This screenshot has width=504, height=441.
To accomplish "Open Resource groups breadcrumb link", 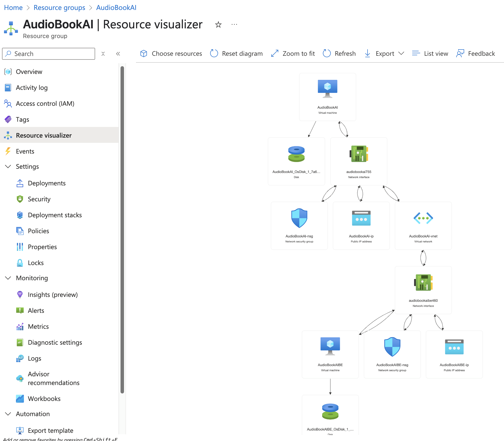I will pos(59,7).
